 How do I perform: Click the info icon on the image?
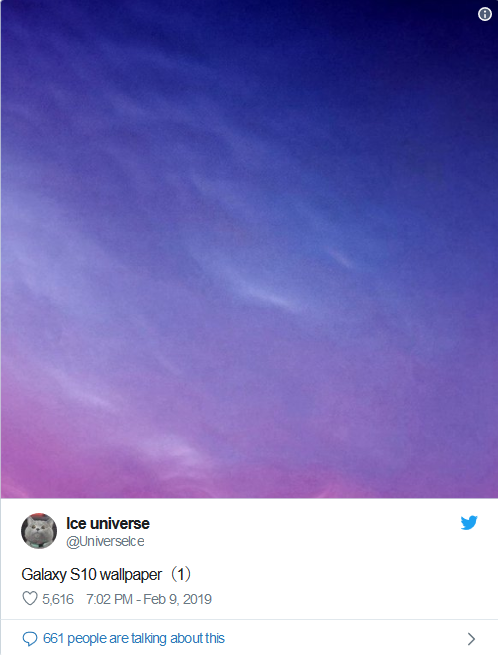click(484, 14)
